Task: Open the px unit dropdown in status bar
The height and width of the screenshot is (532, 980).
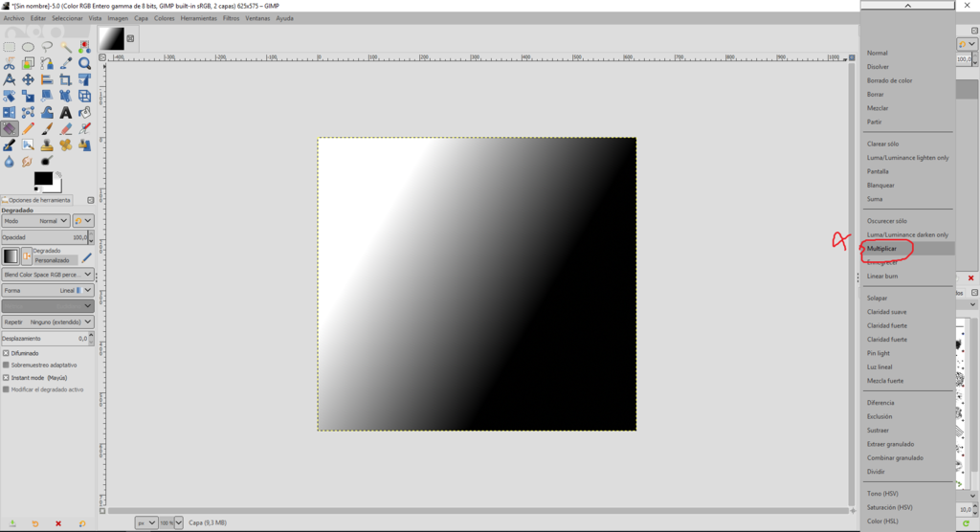Action: point(145,522)
